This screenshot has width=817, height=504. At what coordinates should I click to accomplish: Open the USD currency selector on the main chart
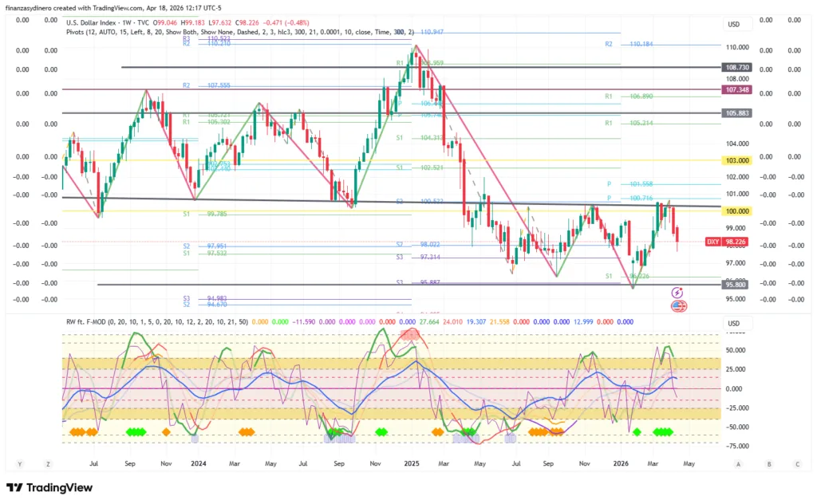click(x=735, y=24)
